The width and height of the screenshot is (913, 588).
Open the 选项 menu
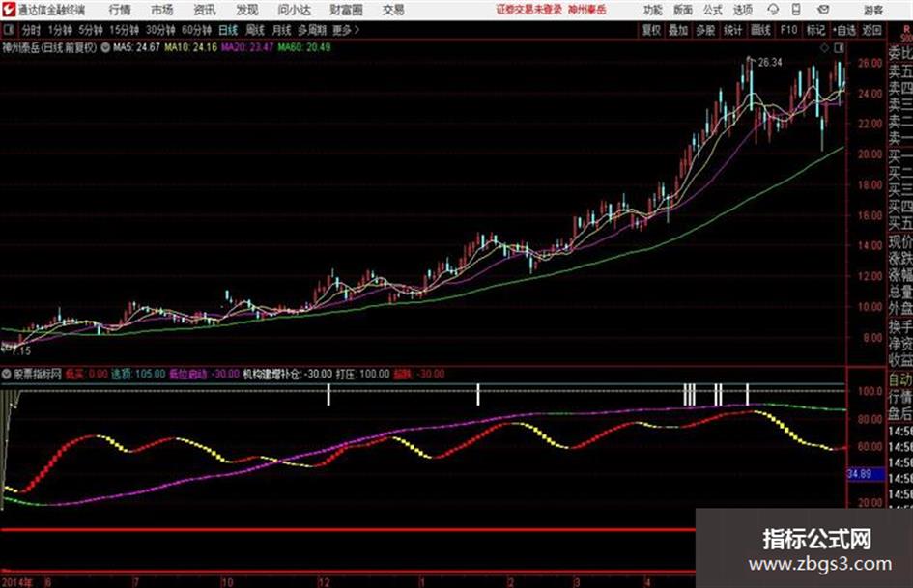coord(742,10)
